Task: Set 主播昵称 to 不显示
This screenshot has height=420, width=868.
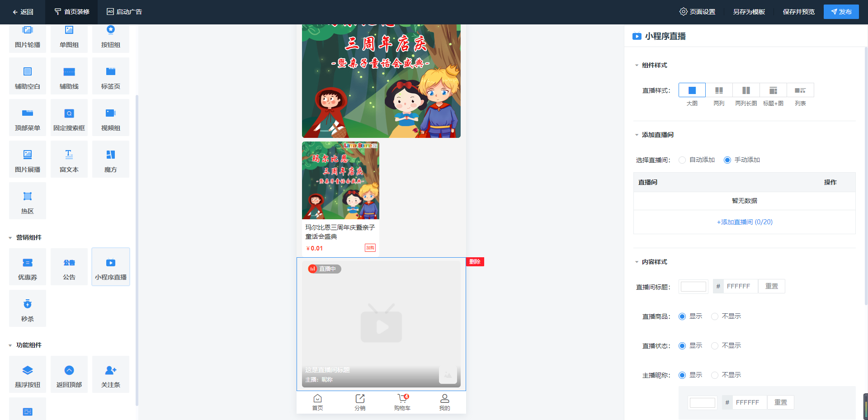Action: pos(726,375)
